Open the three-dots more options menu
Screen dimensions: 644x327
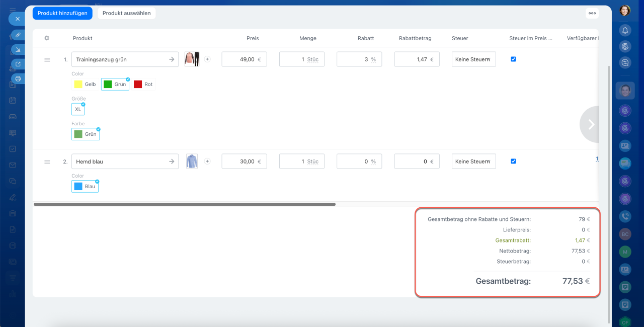click(x=592, y=13)
